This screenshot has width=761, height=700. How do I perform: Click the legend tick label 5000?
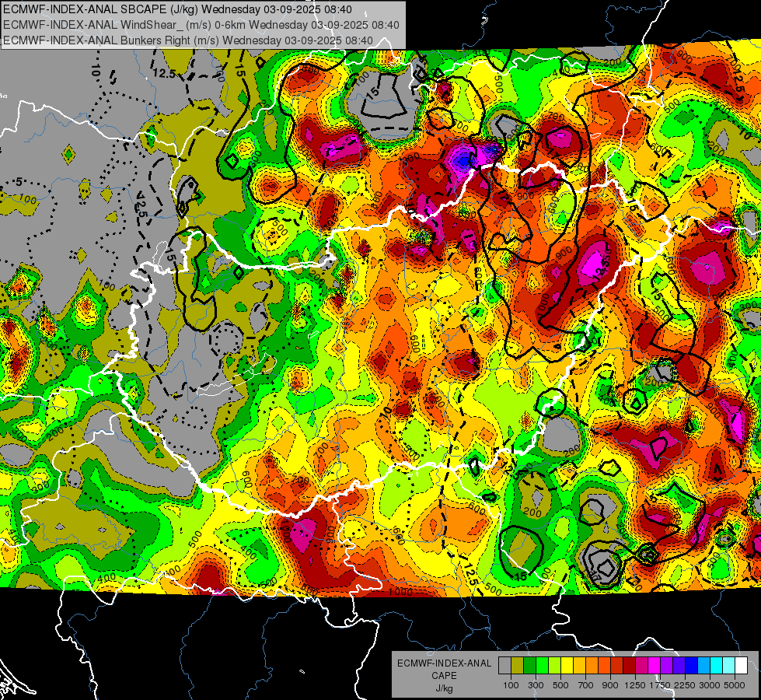pyautogui.click(x=735, y=685)
